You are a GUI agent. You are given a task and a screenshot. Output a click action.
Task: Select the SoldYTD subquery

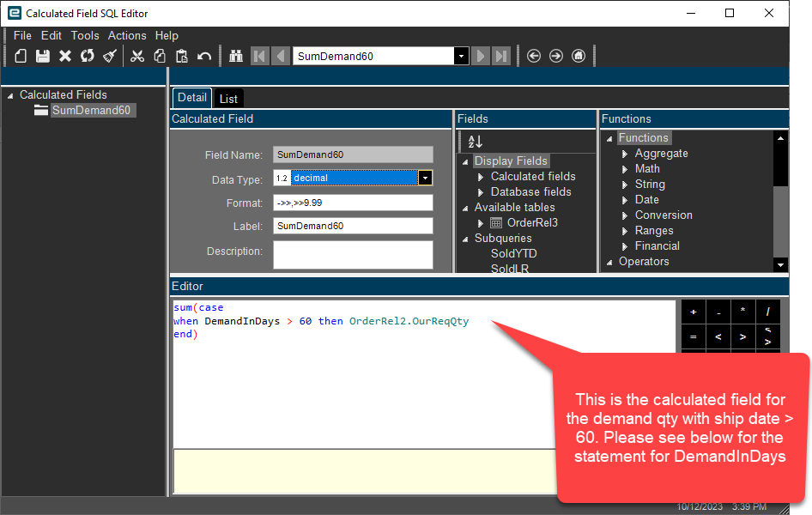(513, 253)
